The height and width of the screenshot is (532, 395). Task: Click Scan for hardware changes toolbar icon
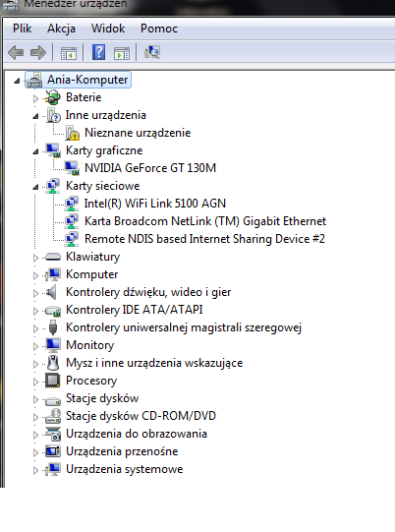[x=152, y=52]
